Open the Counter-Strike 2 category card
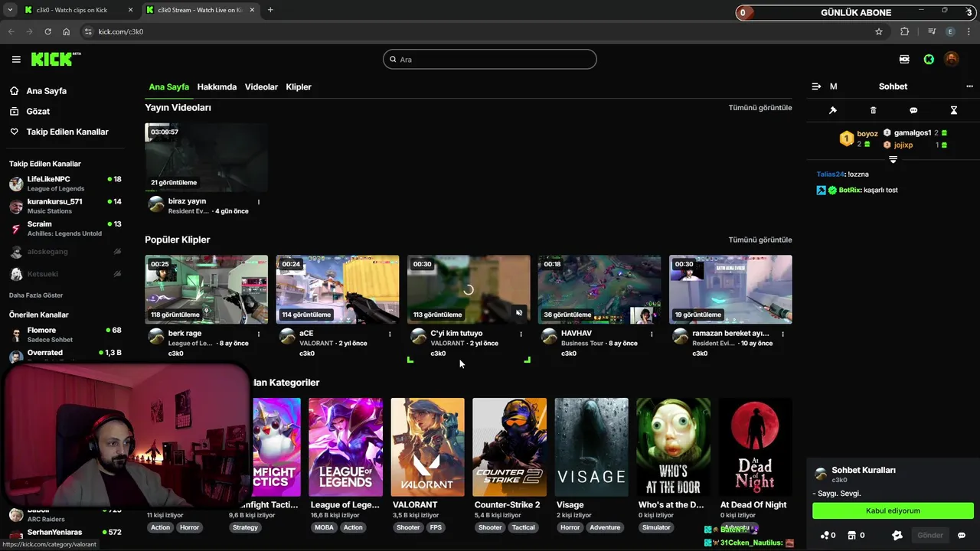Viewport: 980px width, 551px height. coord(509,447)
